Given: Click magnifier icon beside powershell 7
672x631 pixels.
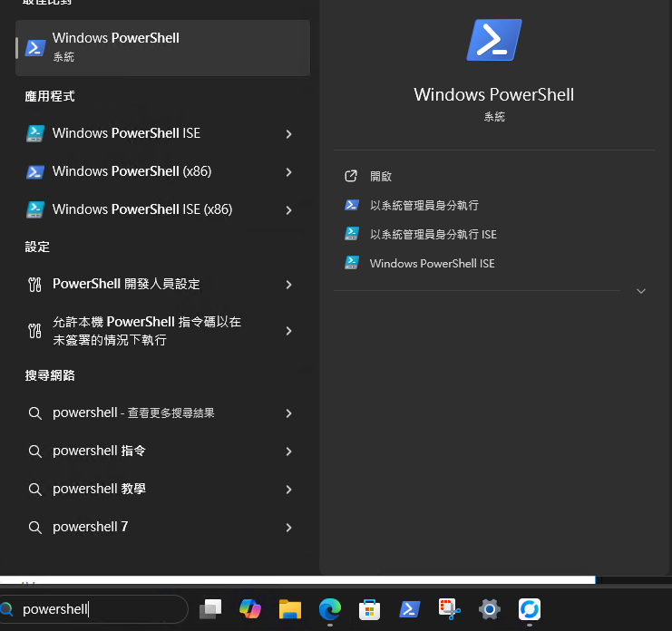Looking at the screenshot, I should [x=34, y=528].
